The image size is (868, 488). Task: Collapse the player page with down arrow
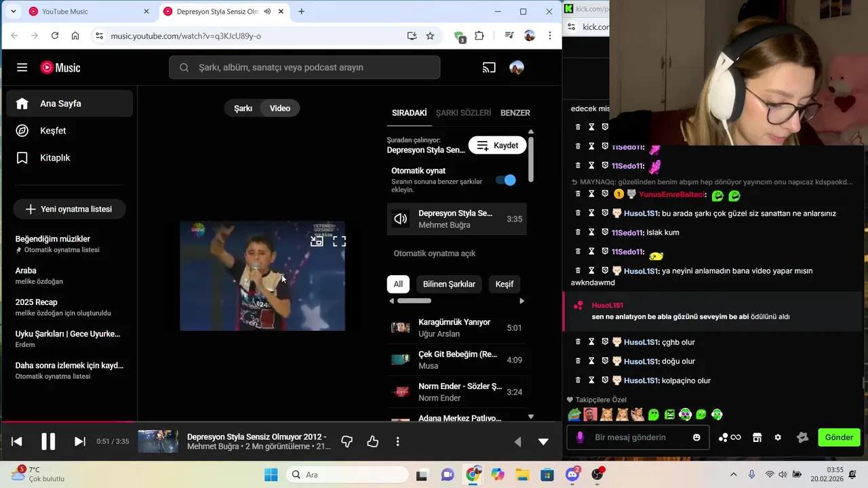tap(543, 441)
